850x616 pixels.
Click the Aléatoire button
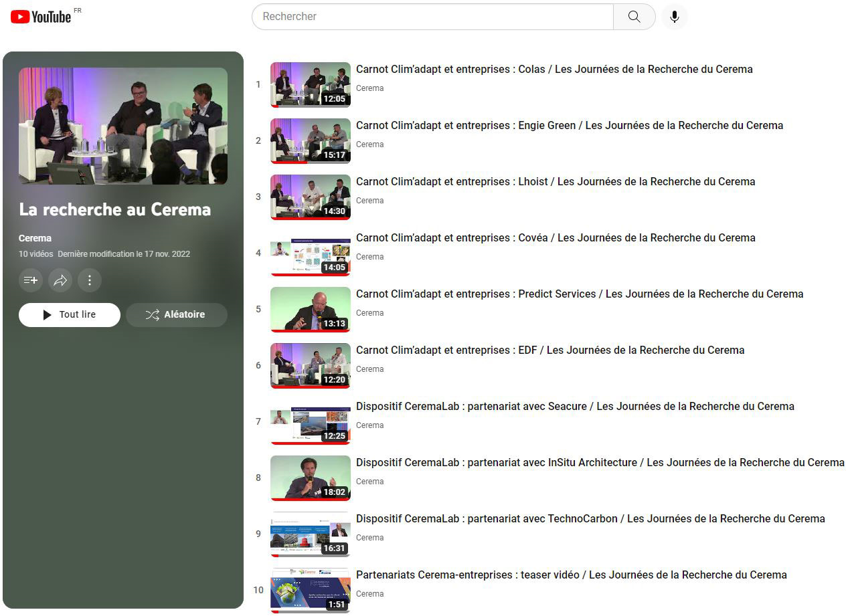[176, 314]
